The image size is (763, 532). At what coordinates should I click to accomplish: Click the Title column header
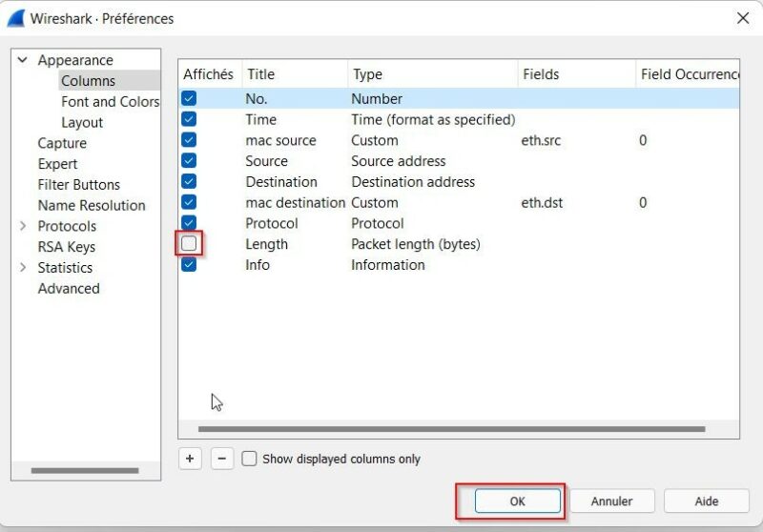pos(295,74)
